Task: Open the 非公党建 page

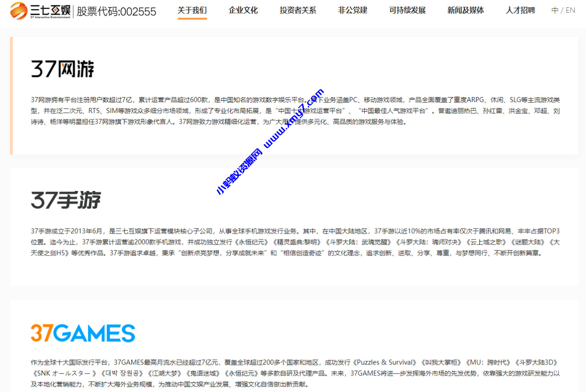Action: (x=352, y=10)
